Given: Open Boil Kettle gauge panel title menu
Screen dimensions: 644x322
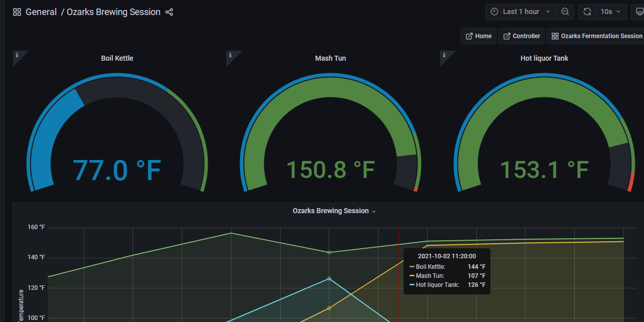Looking at the screenshot, I should (117, 58).
